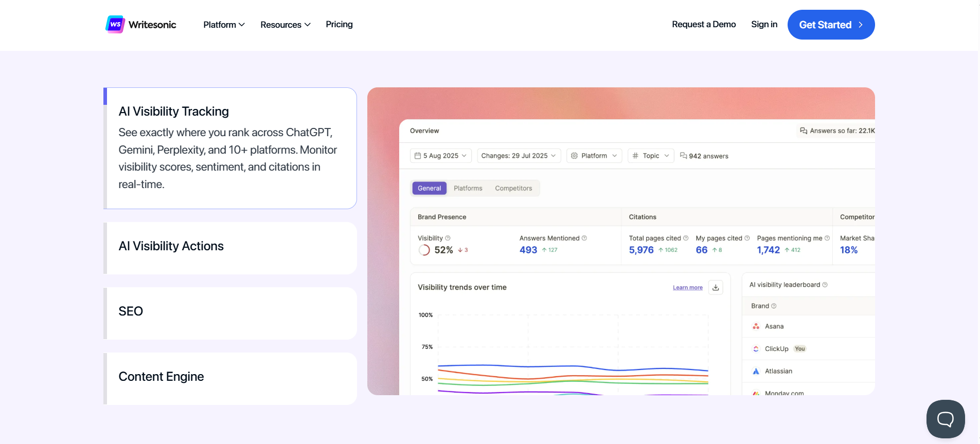Click the blue line in the trends chart

click(x=573, y=367)
